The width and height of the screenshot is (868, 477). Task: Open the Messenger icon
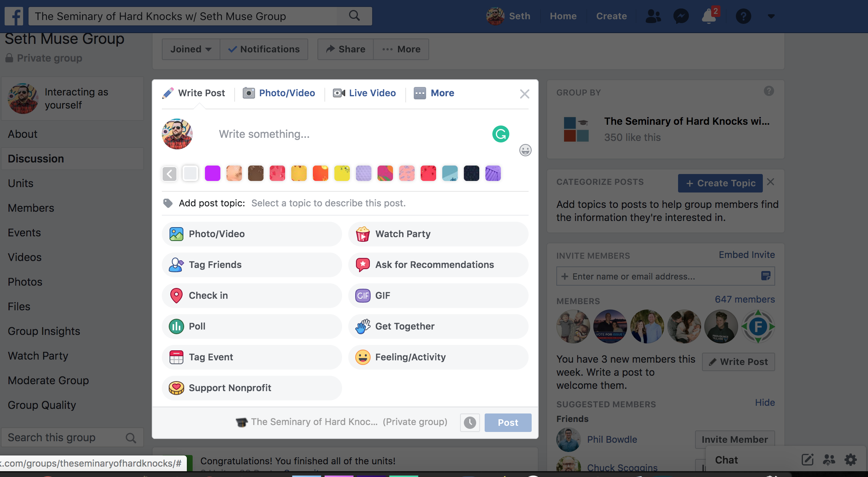point(681,16)
